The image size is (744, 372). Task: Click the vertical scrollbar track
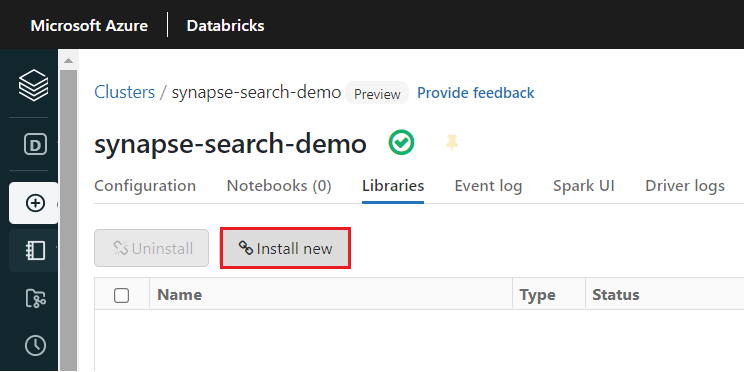[x=68, y=220]
